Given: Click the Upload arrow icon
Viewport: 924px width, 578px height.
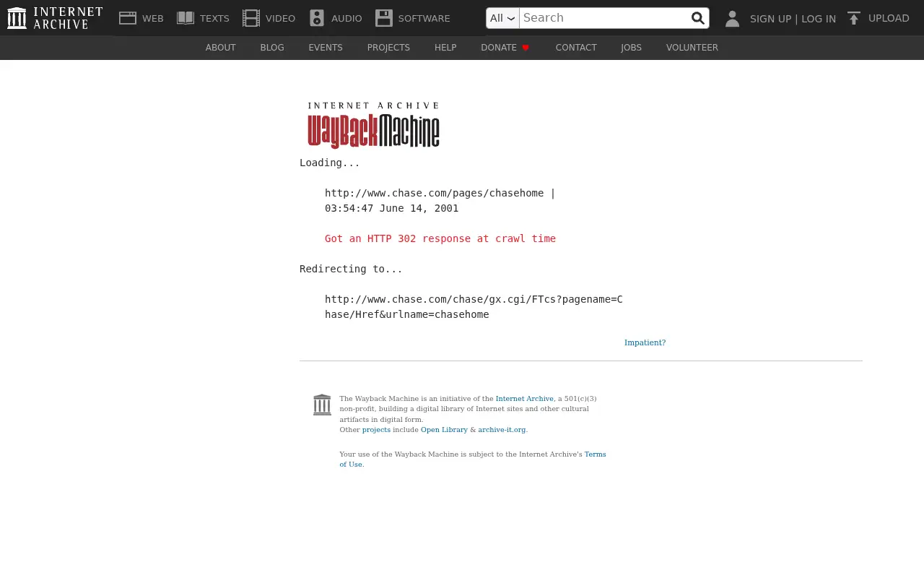Looking at the screenshot, I should tap(854, 19).
